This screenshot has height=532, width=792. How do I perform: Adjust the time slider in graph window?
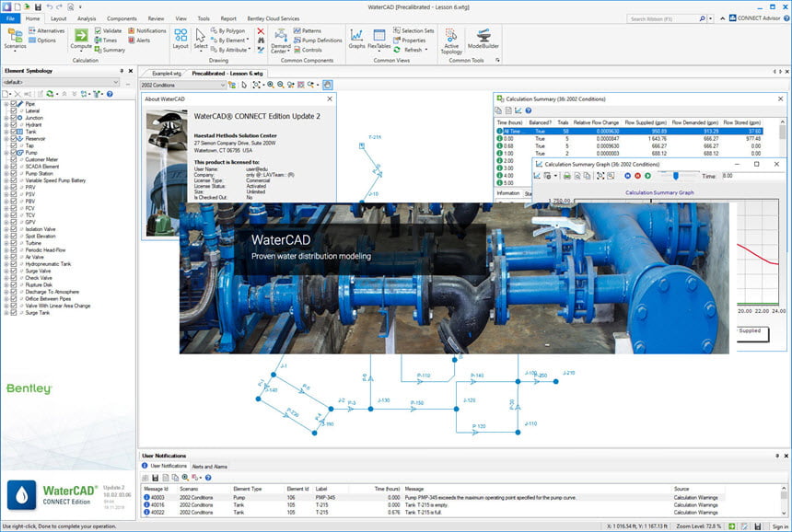click(675, 176)
